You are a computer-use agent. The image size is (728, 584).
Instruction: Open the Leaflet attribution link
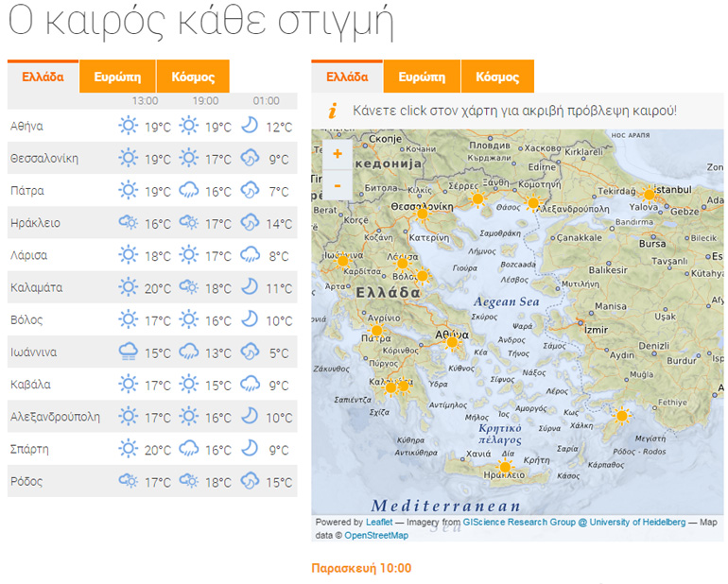380,523
